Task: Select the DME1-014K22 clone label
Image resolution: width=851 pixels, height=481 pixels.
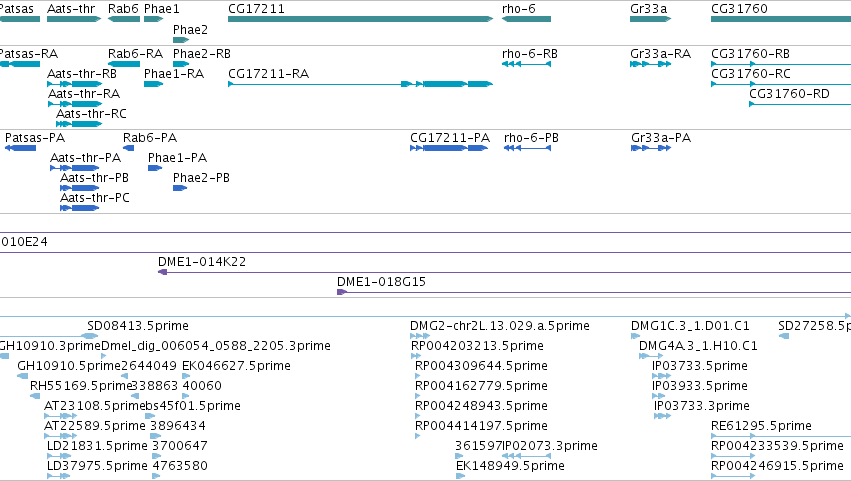Action: 202,262
